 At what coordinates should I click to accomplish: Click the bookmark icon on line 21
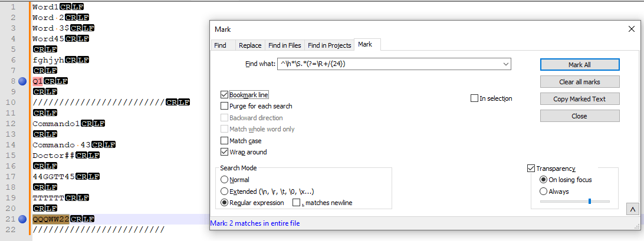click(22, 219)
